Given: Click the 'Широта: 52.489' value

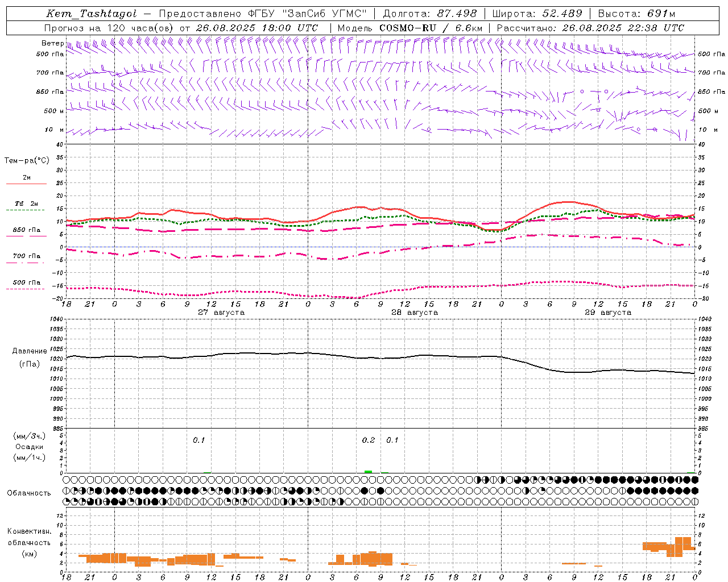Looking at the screenshot, I should (537, 14).
